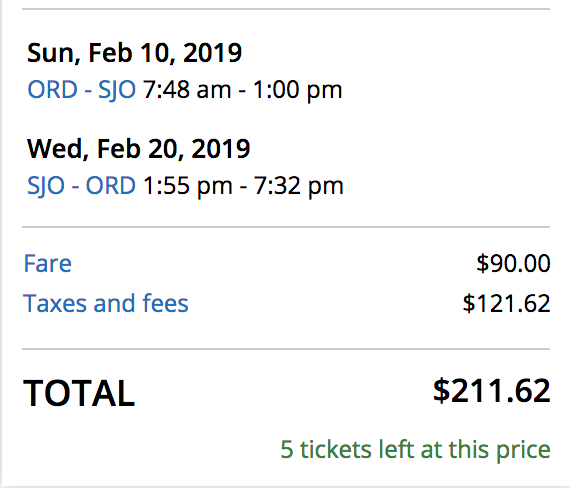Click the dash between outbound flight times
This screenshot has width=570, height=488.
click(x=242, y=90)
